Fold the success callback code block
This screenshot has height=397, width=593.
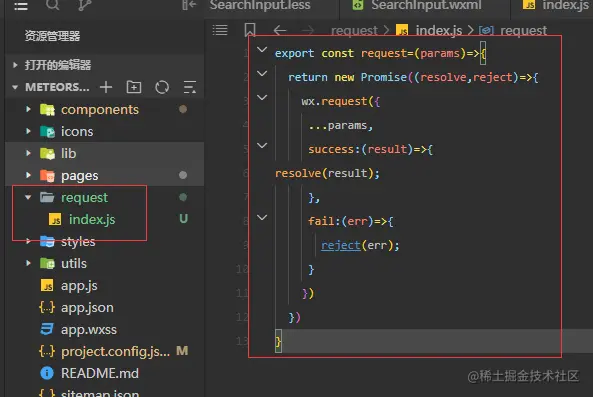(262, 146)
